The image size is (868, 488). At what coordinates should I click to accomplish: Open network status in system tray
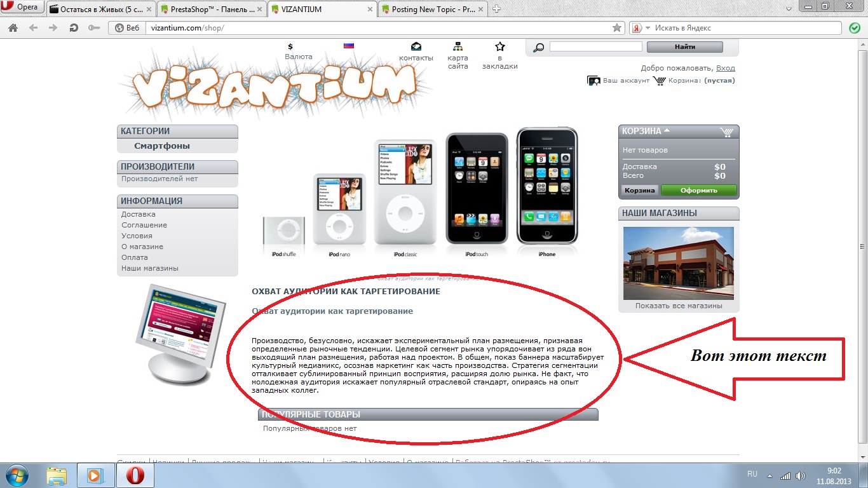pos(785,475)
